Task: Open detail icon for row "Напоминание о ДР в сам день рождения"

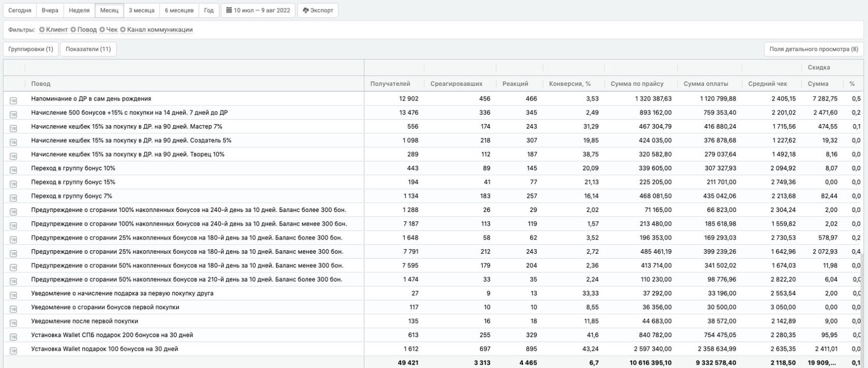Action: [13, 100]
